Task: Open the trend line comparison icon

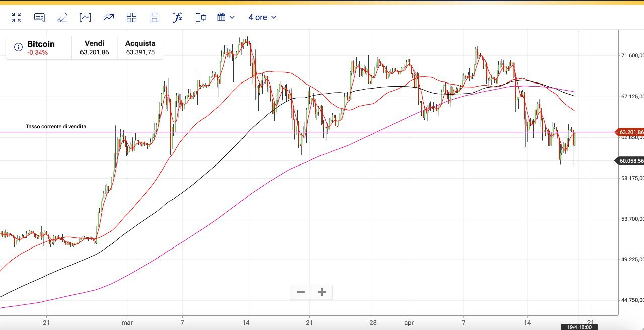Action: coord(109,18)
